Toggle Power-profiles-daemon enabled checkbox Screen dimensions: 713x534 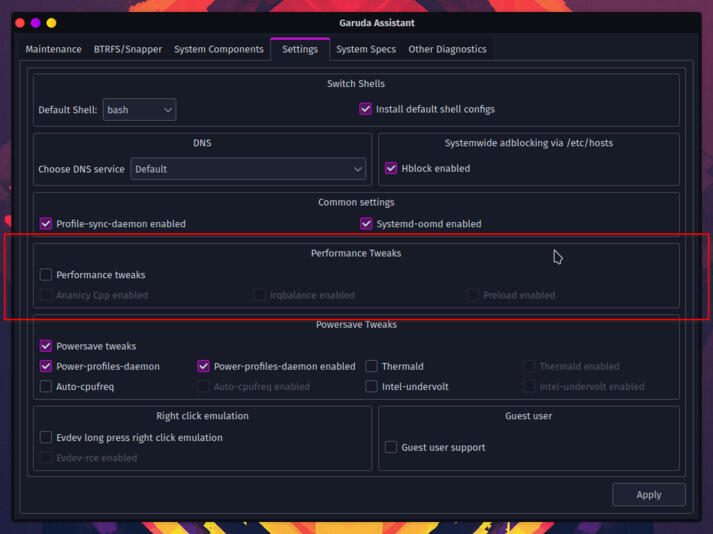click(203, 366)
